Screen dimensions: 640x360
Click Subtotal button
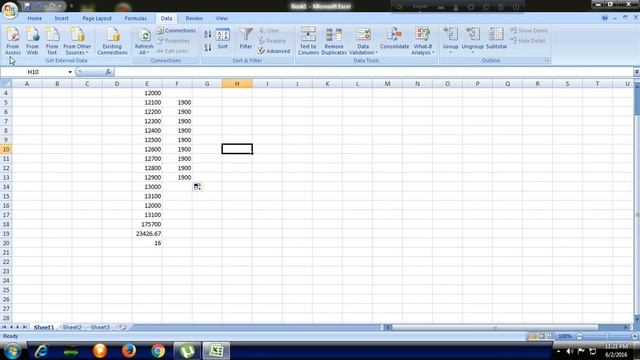(x=496, y=39)
